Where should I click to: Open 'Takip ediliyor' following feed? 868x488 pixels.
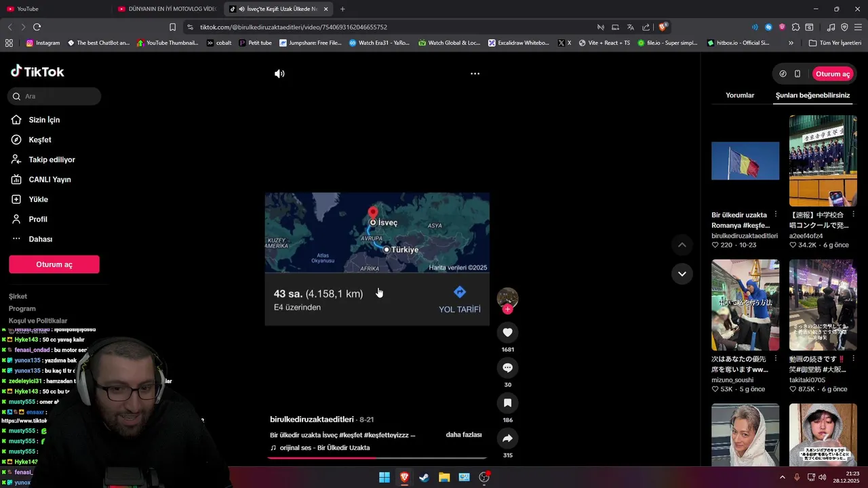52,160
